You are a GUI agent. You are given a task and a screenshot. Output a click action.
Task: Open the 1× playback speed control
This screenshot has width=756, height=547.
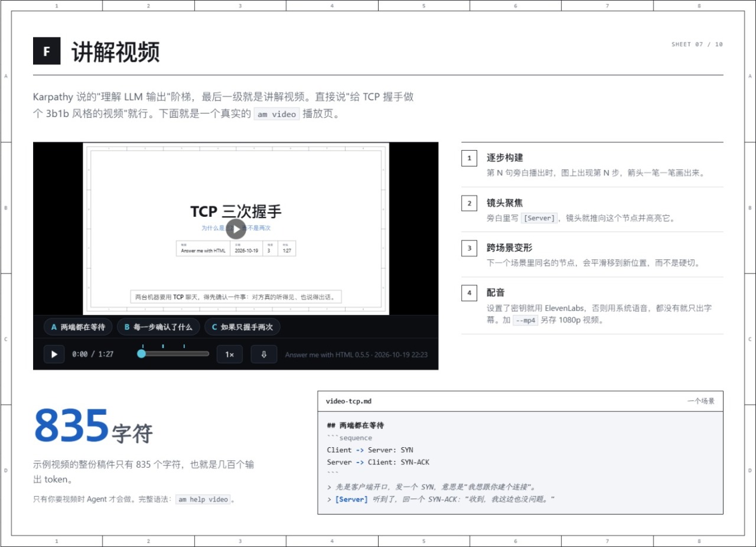(230, 354)
